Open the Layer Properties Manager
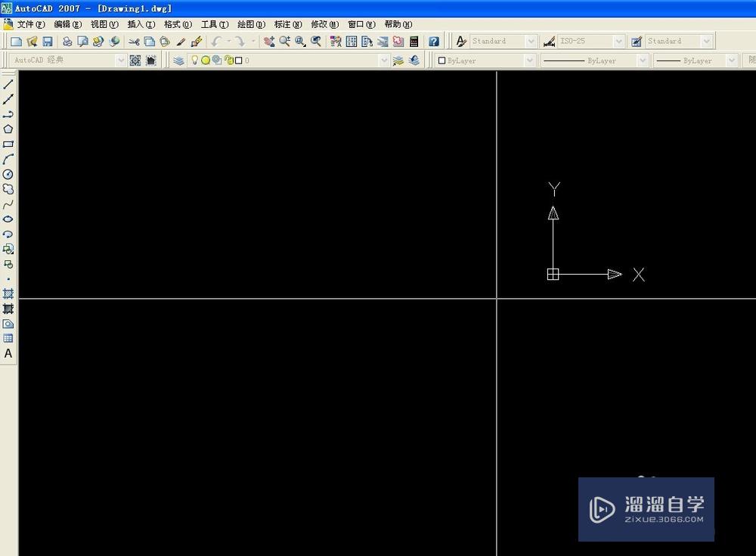 [x=178, y=60]
